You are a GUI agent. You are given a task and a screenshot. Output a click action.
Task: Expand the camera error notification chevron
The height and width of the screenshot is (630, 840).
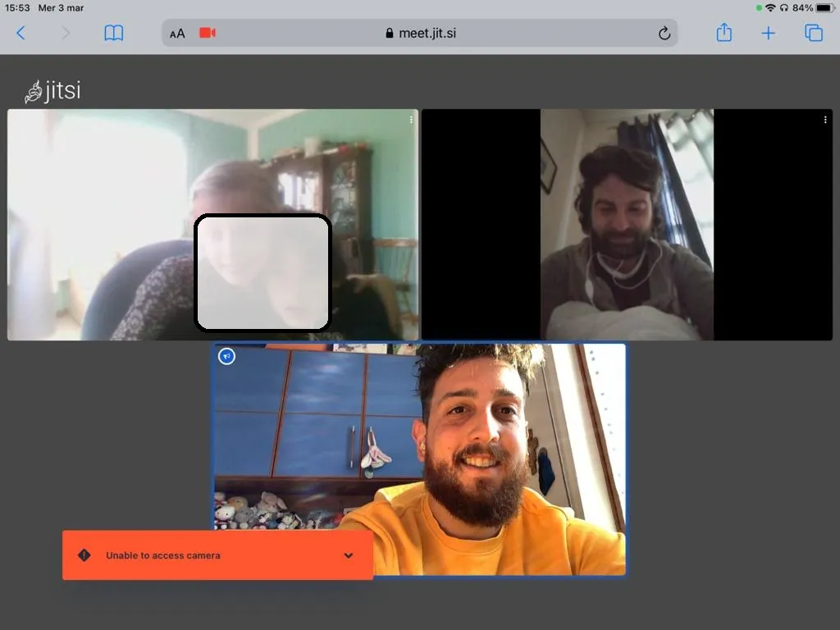click(x=349, y=555)
